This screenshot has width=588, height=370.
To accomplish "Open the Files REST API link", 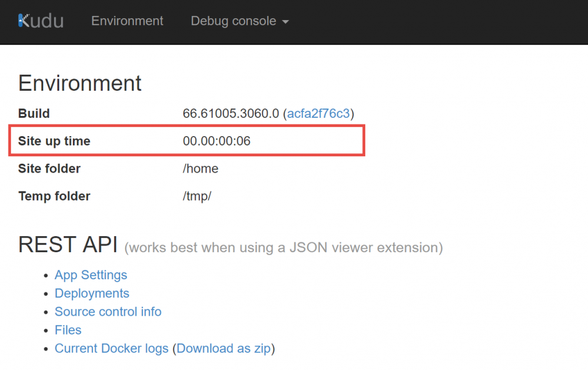I will [x=68, y=330].
